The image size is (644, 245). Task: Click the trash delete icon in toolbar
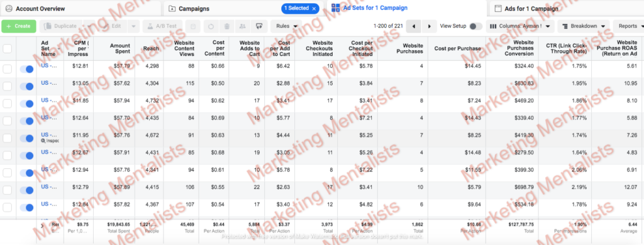(x=226, y=26)
